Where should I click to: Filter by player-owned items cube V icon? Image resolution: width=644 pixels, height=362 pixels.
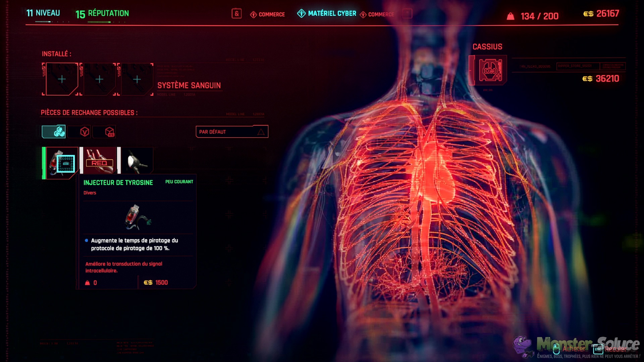(x=79, y=132)
